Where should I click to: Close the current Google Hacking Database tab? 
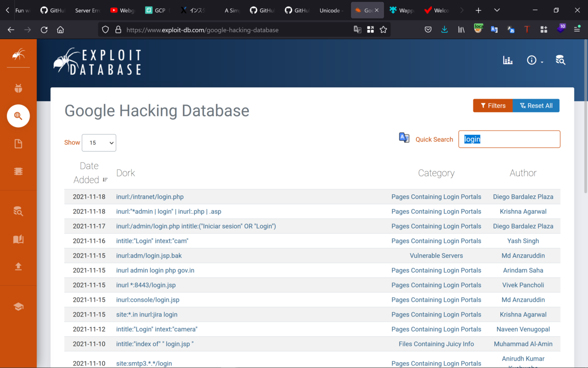377,10
